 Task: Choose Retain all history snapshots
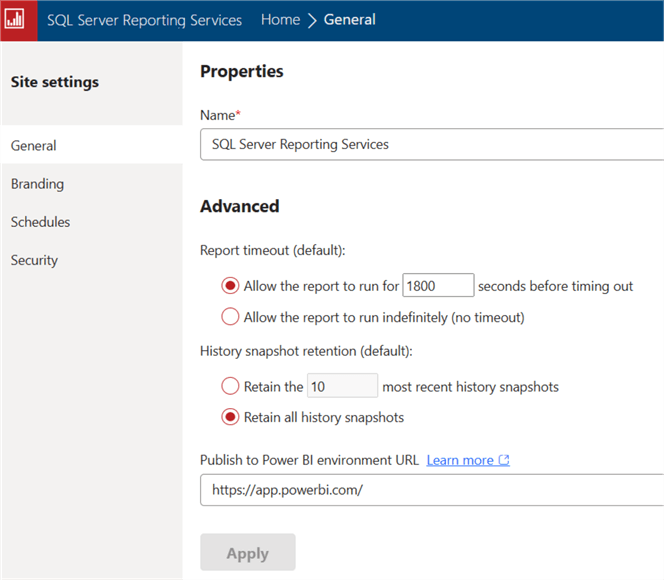(230, 417)
